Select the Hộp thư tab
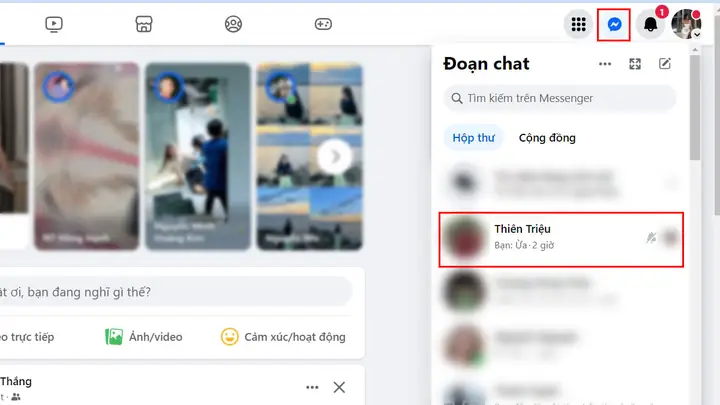This screenshot has width=720, height=405. pos(473,138)
